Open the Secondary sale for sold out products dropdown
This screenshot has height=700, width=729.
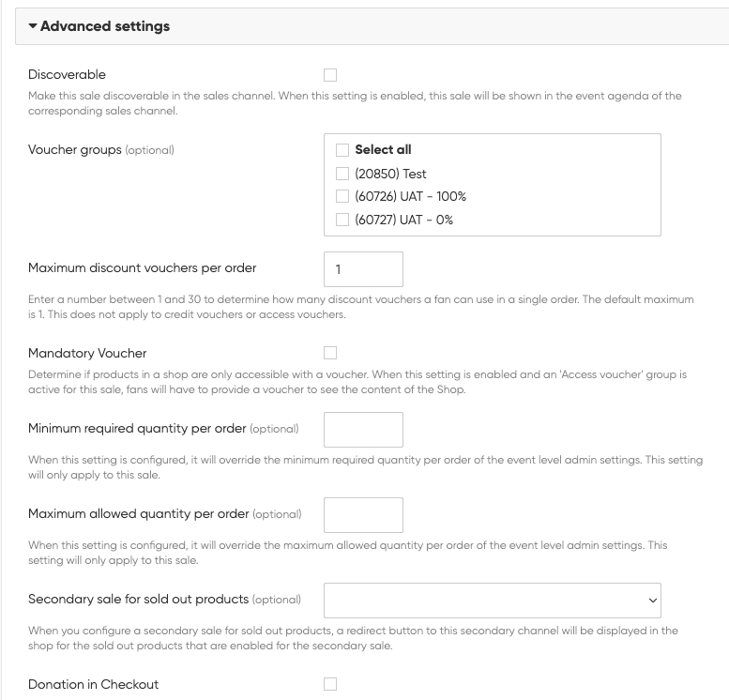tap(492, 600)
